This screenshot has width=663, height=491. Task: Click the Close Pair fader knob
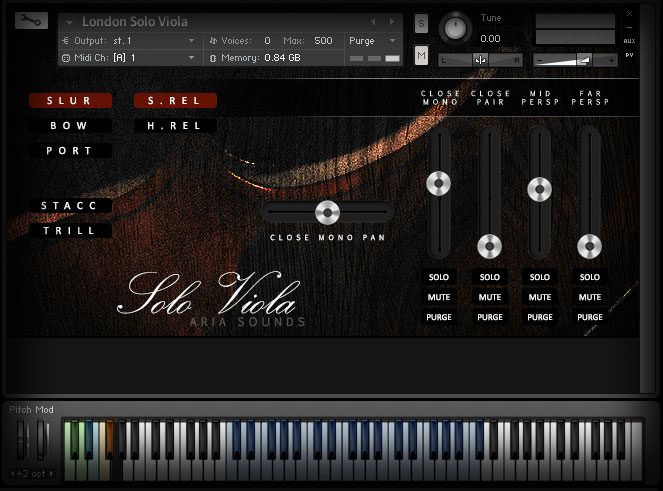[489, 246]
